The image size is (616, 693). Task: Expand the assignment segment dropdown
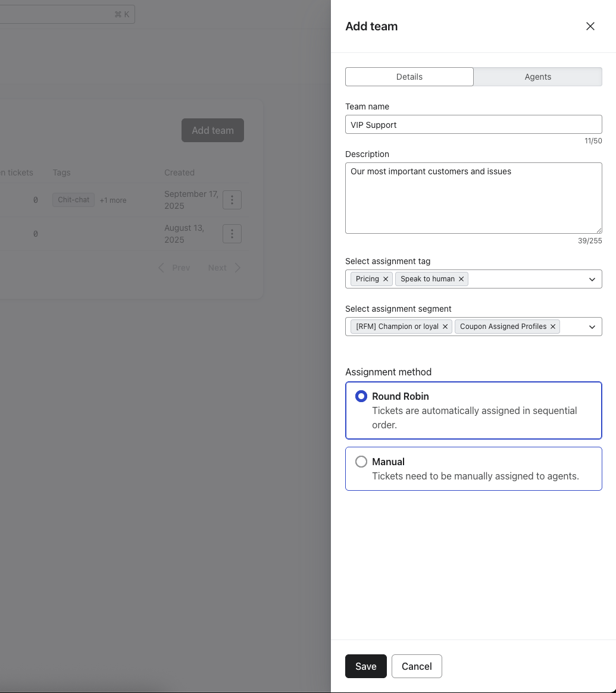(x=592, y=327)
